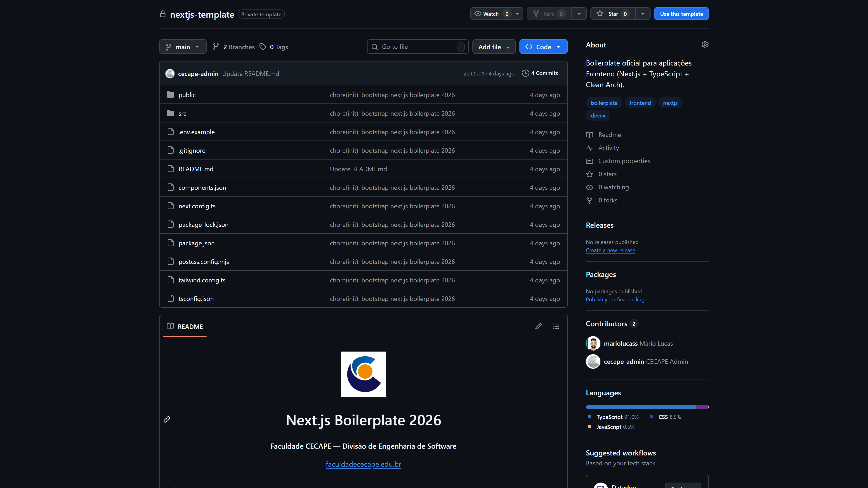Open the Add file menu
The width and height of the screenshot is (868, 488).
(494, 47)
